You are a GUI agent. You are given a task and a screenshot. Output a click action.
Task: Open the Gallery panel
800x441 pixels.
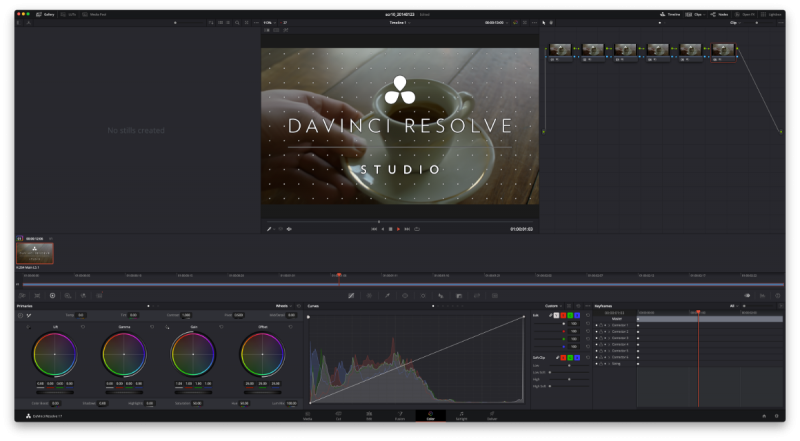tap(43, 15)
